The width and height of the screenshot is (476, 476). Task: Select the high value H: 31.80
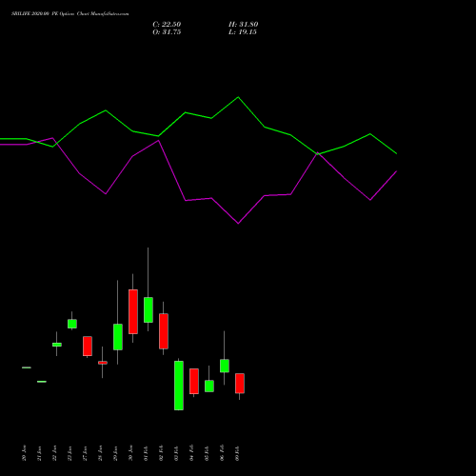pos(244,25)
